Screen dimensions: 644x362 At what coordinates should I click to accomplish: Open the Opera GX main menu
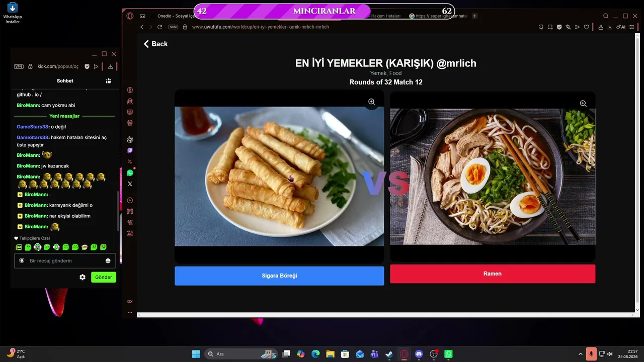tap(130, 16)
